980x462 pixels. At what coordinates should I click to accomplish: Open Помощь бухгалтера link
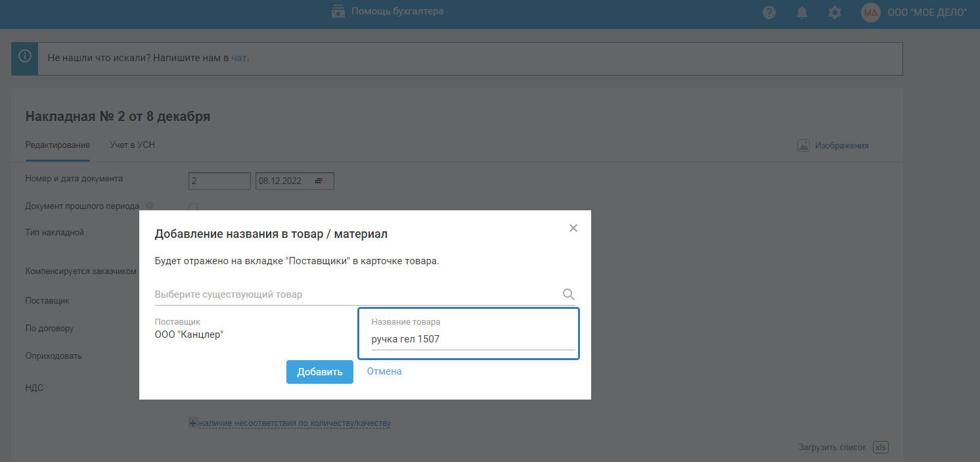click(x=397, y=11)
